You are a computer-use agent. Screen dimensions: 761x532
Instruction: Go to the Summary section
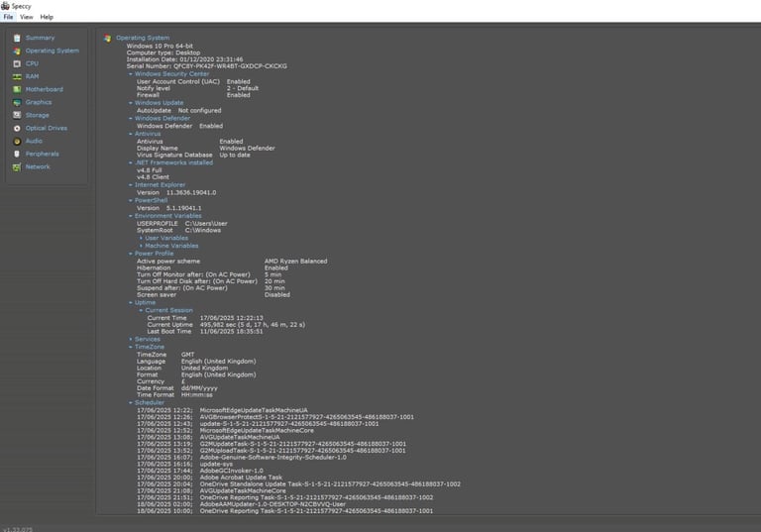point(40,38)
